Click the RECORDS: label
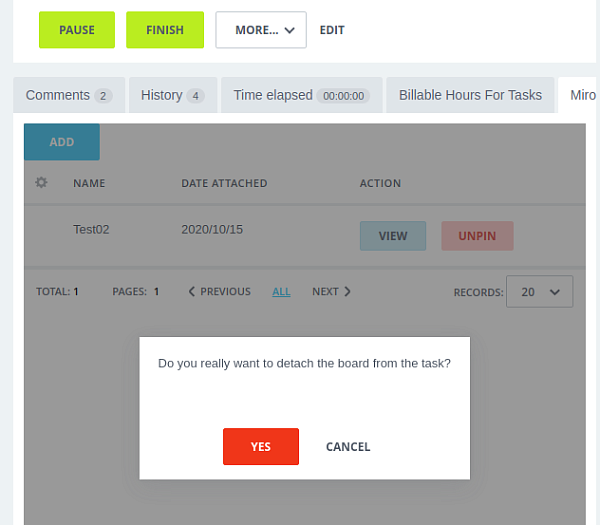This screenshot has width=600, height=525. click(478, 292)
